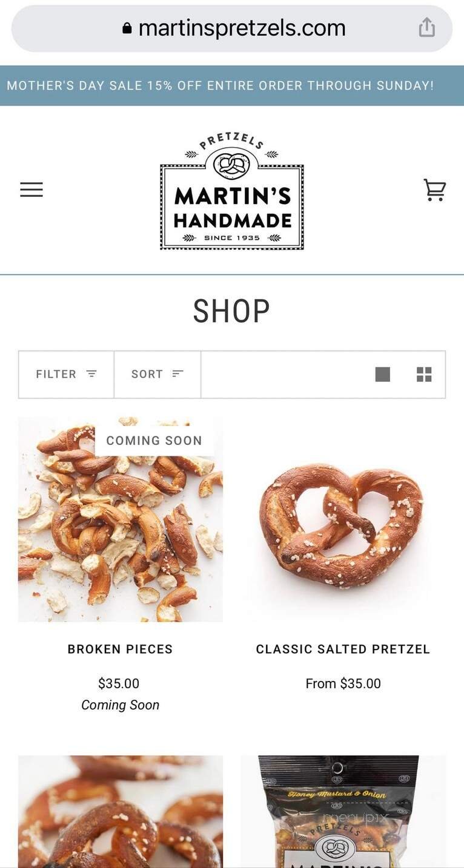Switch to single-column list view
The height and width of the screenshot is (868, 464).
[x=383, y=375]
